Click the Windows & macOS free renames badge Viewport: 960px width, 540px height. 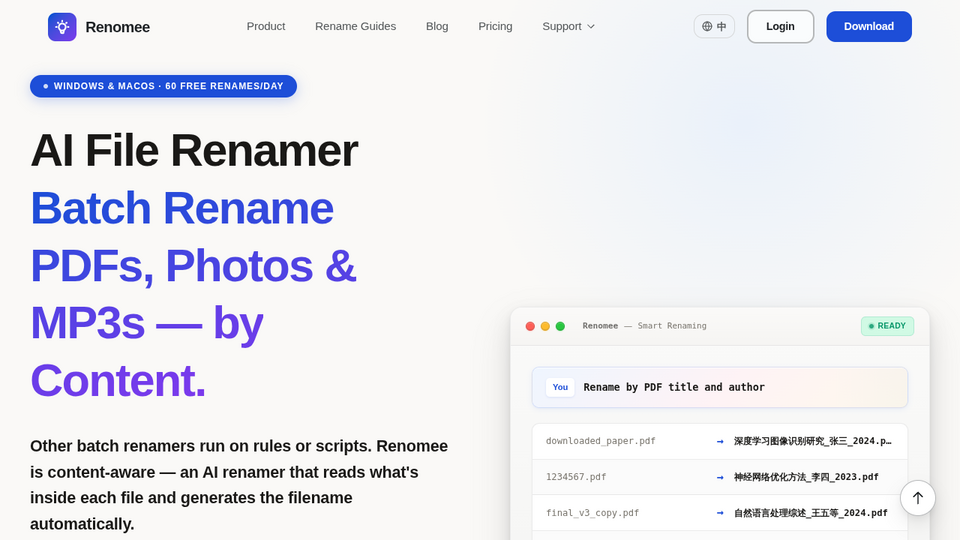[x=163, y=86]
